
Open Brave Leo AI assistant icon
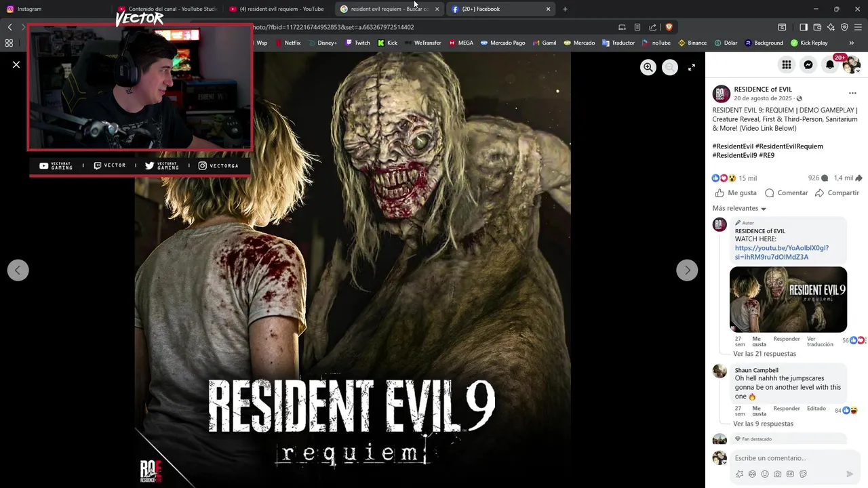click(x=831, y=27)
